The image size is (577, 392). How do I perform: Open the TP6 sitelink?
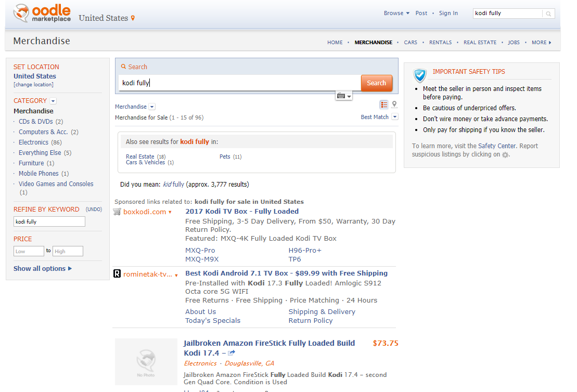tap(295, 259)
